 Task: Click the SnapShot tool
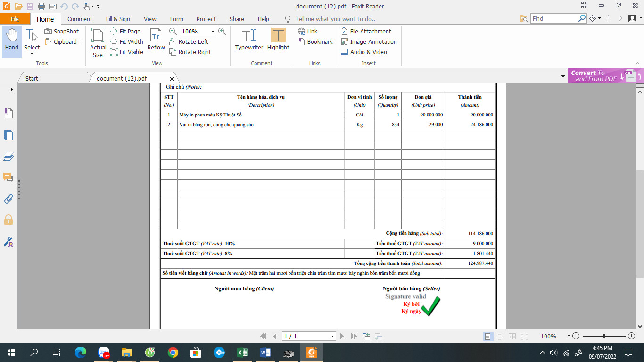pos(62,31)
